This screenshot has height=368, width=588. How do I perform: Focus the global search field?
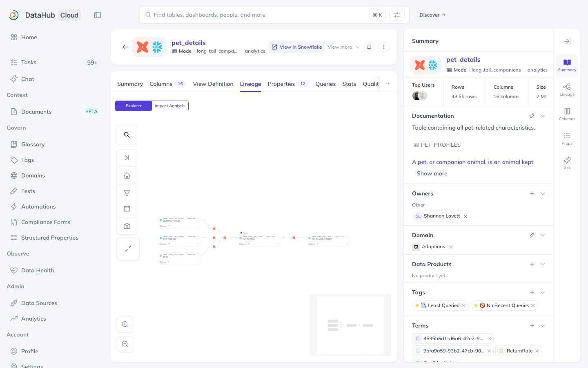click(x=274, y=15)
